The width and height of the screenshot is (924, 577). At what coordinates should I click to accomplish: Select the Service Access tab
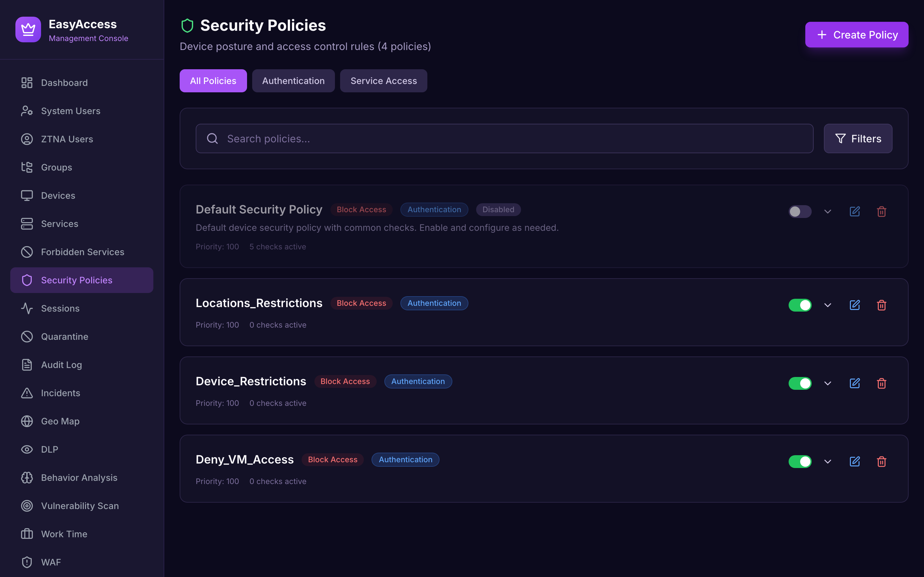coord(383,80)
